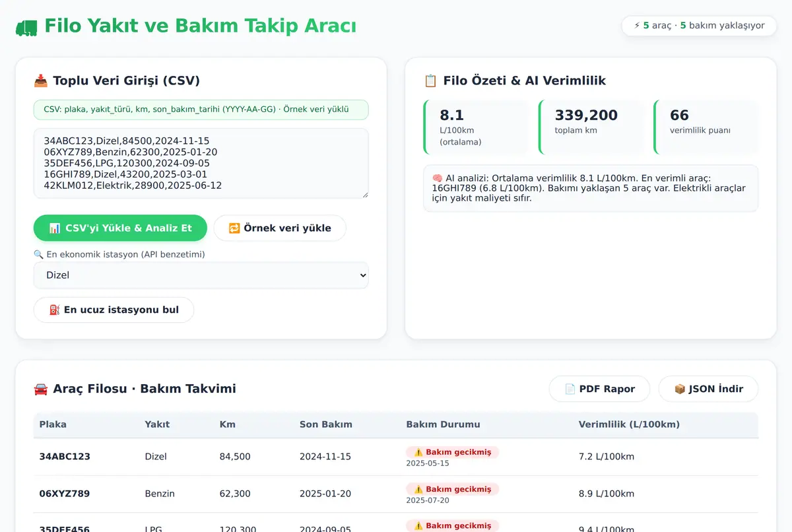
Task: Click the Km column header
Action: pyautogui.click(x=228, y=424)
